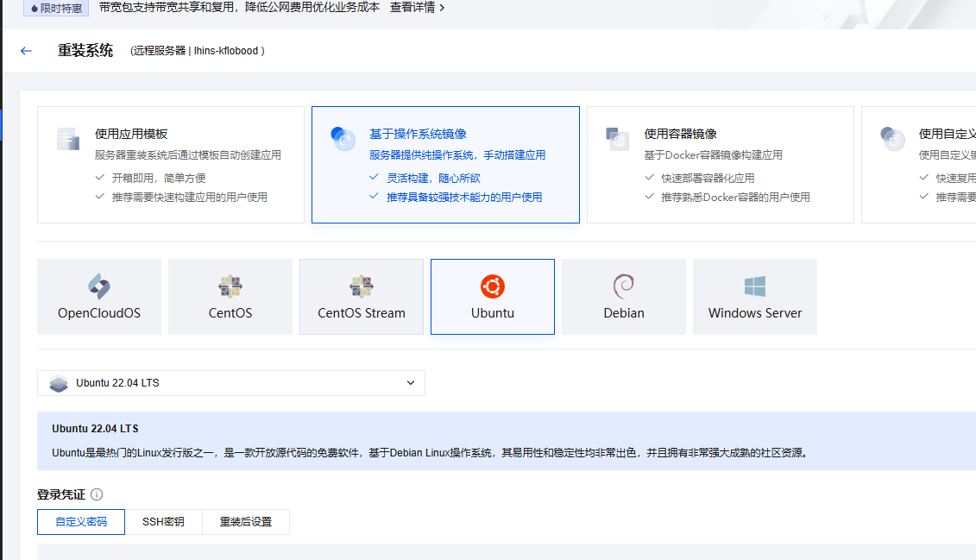
Task: Click the 限时特惠 flame tag
Action: (56, 8)
